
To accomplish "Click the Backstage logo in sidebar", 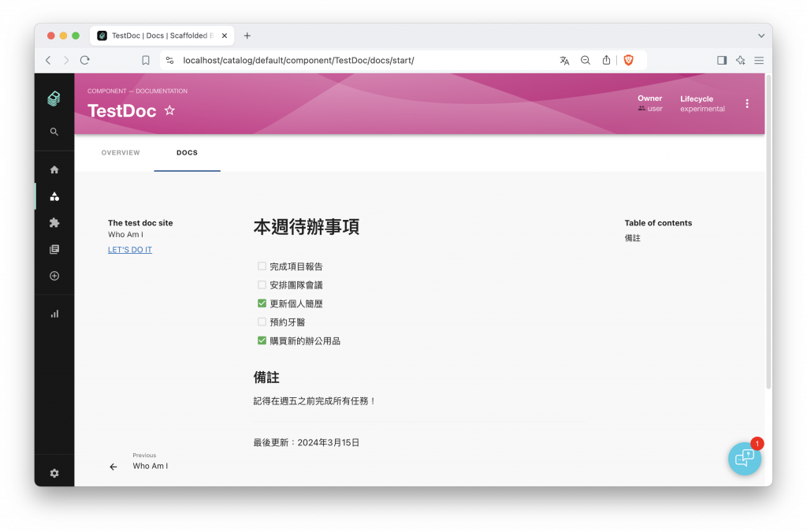I will 54,99.
